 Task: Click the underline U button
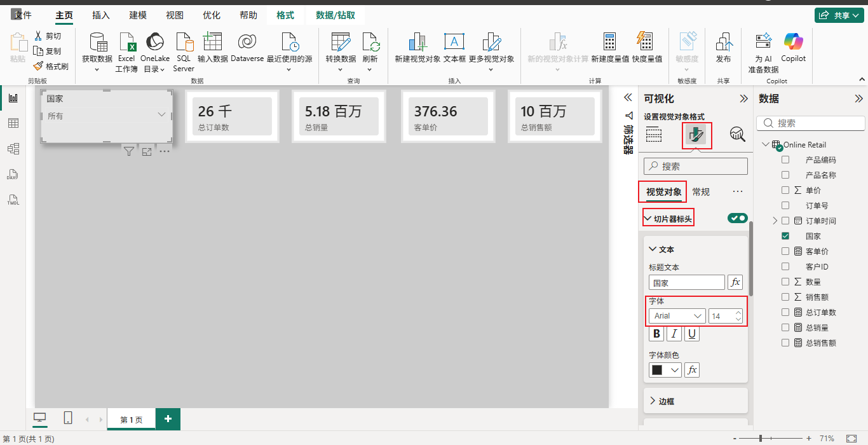692,334
